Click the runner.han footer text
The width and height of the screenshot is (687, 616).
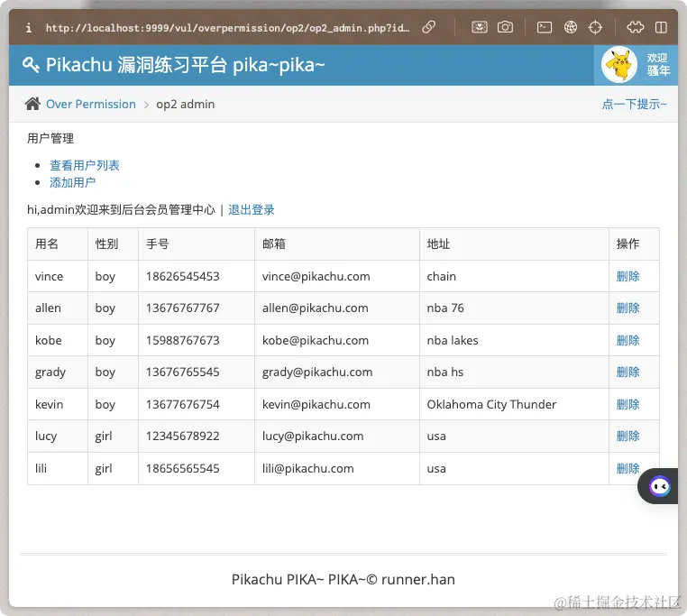tap(418, 580)
